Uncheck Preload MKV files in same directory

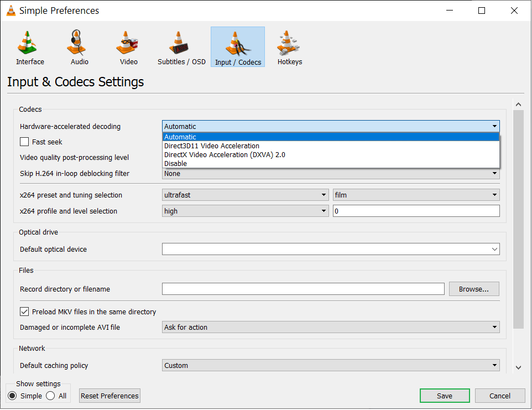(x=24, y=312)
